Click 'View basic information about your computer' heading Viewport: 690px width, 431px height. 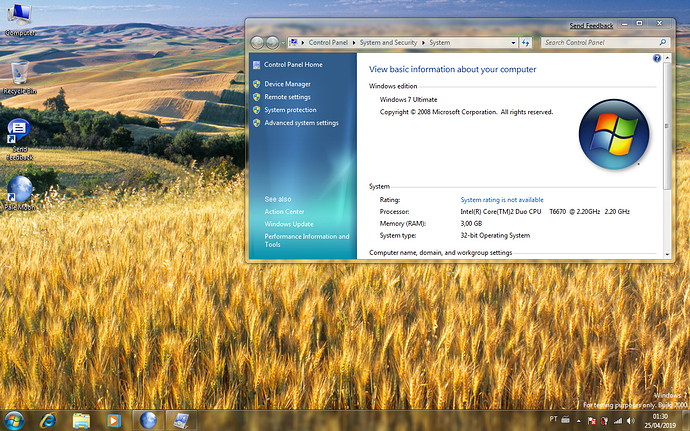pos(452,70)
